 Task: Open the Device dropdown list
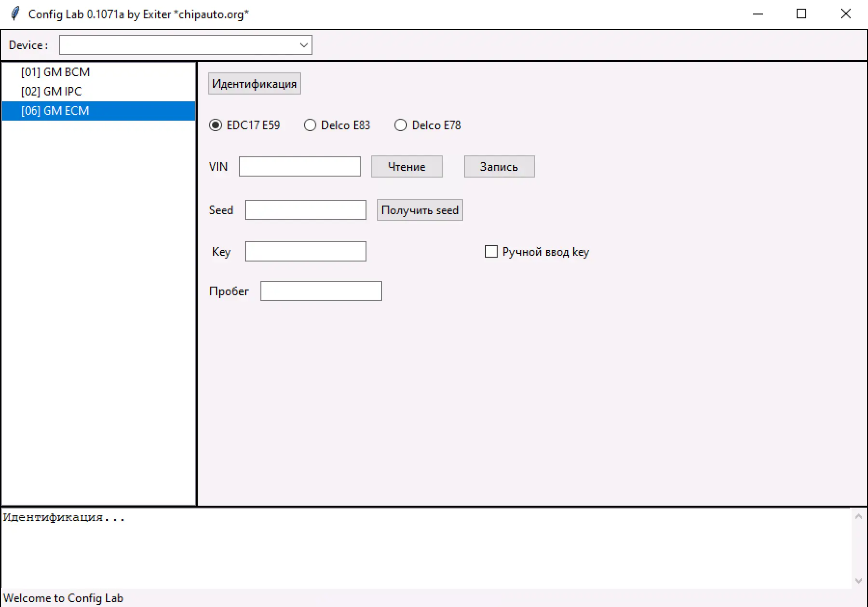tap(303, 45)
